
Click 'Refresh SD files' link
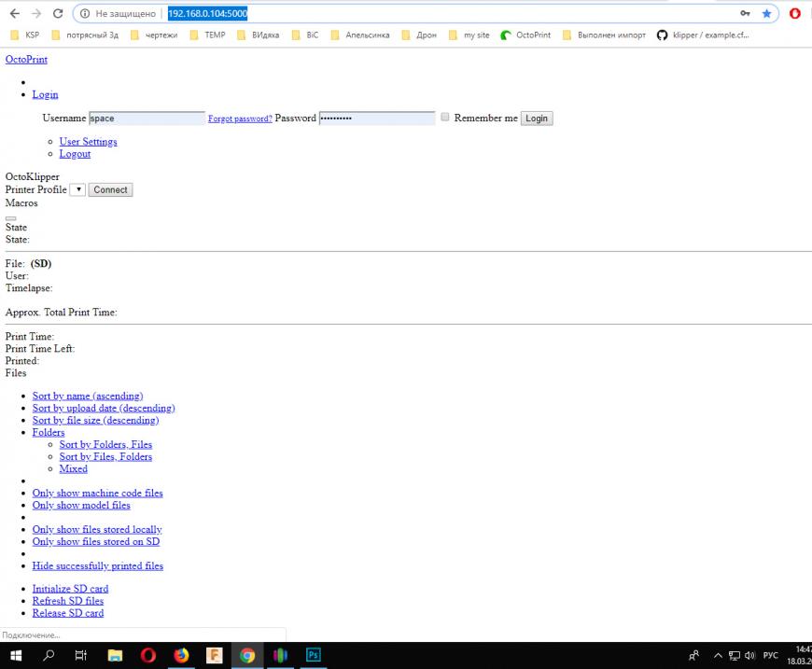(x=68, y=601)
